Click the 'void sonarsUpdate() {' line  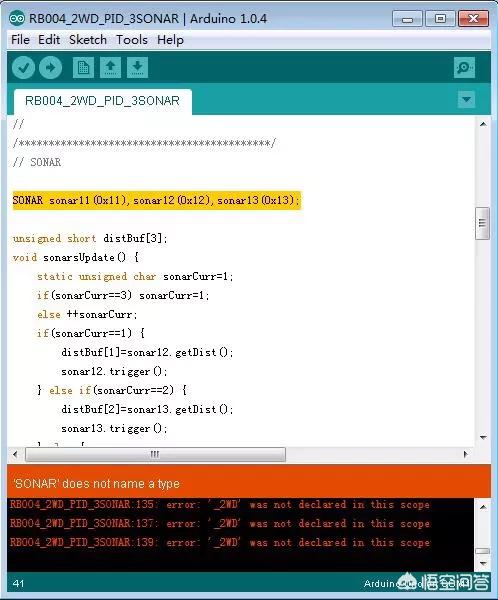point(75,257)
